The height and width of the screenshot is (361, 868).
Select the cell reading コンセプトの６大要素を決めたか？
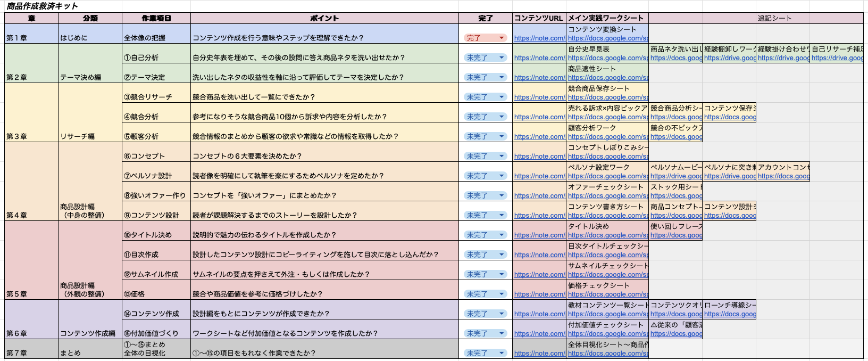[x=324, y=152]
